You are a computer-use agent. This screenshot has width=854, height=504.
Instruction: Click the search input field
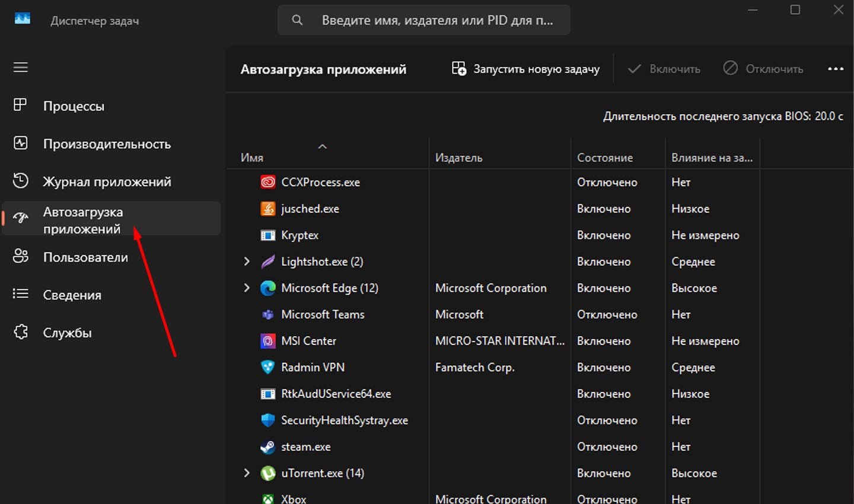[x=424, y=20]
